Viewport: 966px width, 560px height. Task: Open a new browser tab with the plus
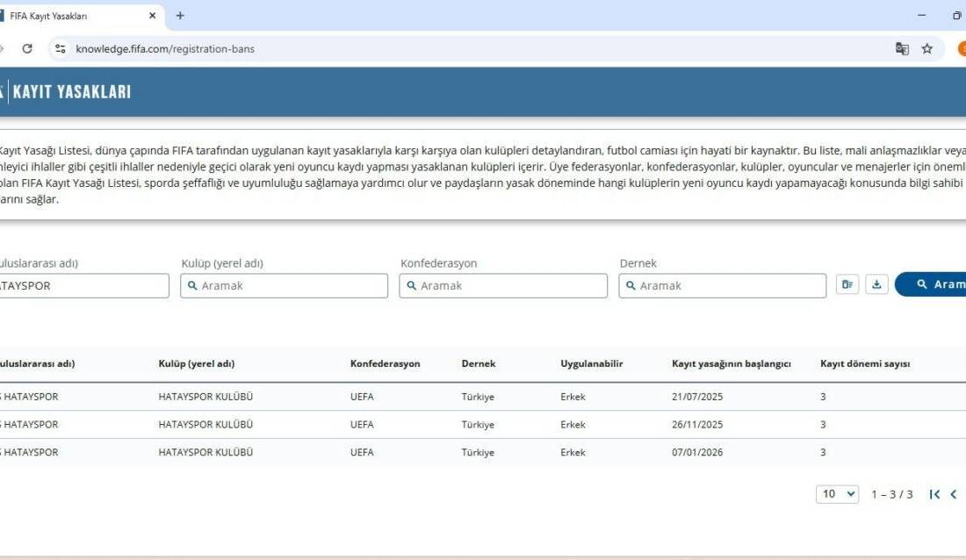click(x=179, y=15)
